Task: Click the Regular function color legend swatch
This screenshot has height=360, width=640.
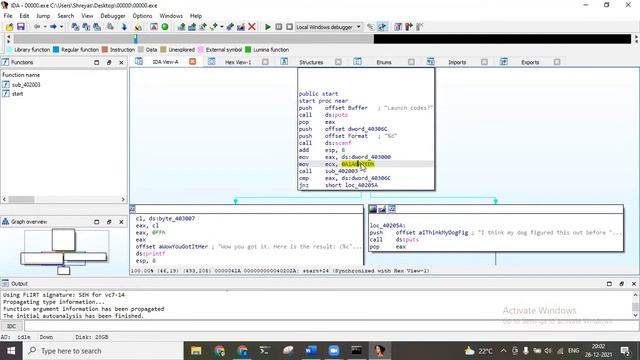Action: 56,49
